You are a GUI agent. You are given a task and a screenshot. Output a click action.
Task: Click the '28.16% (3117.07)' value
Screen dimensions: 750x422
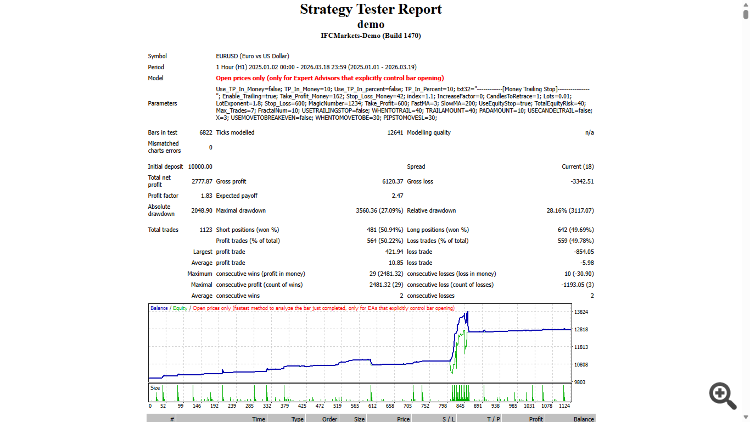[570, 211]
